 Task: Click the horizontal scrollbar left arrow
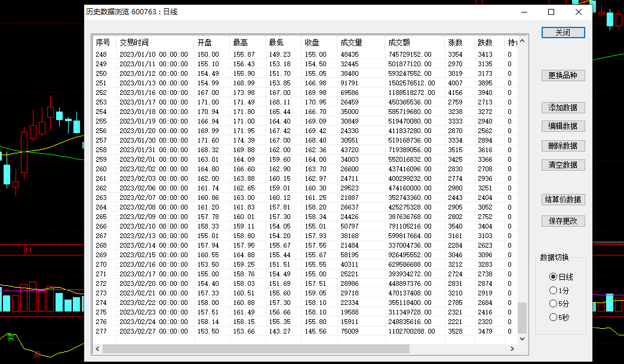97,349
